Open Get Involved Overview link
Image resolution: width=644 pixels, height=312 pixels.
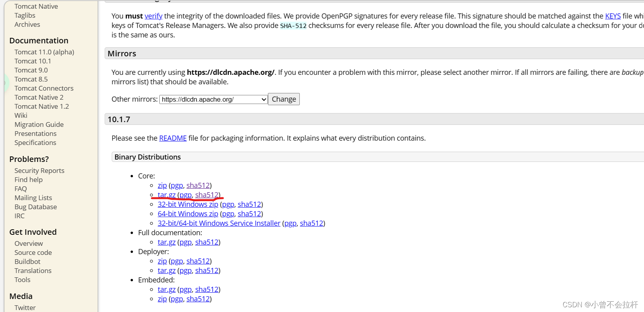(29, 243)
